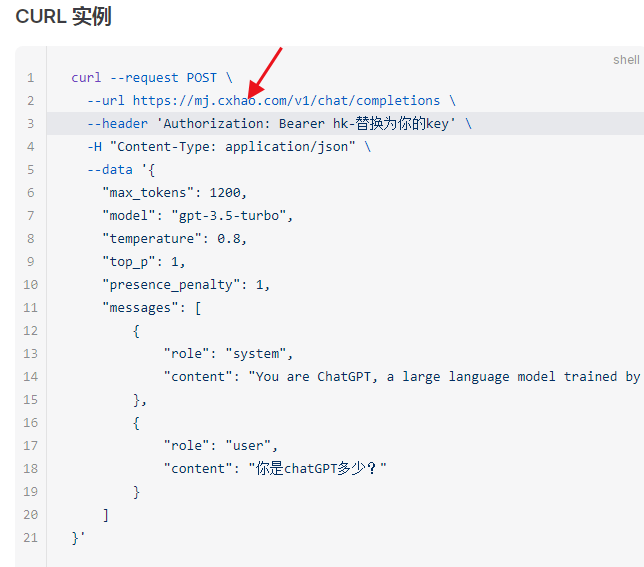
Task: Click the "top_p": 1 line
Action: [x=144, y=262]
